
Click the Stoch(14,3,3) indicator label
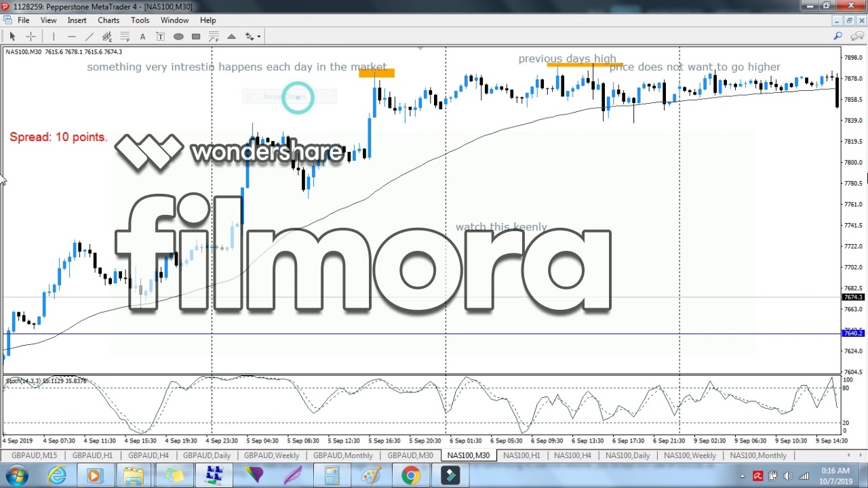[46, 382]
